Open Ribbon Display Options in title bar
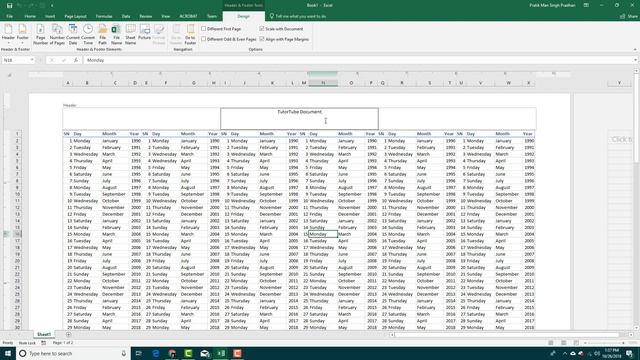This screenshot has height=360, width=640. pyautogui.click(x=586, y=5)
